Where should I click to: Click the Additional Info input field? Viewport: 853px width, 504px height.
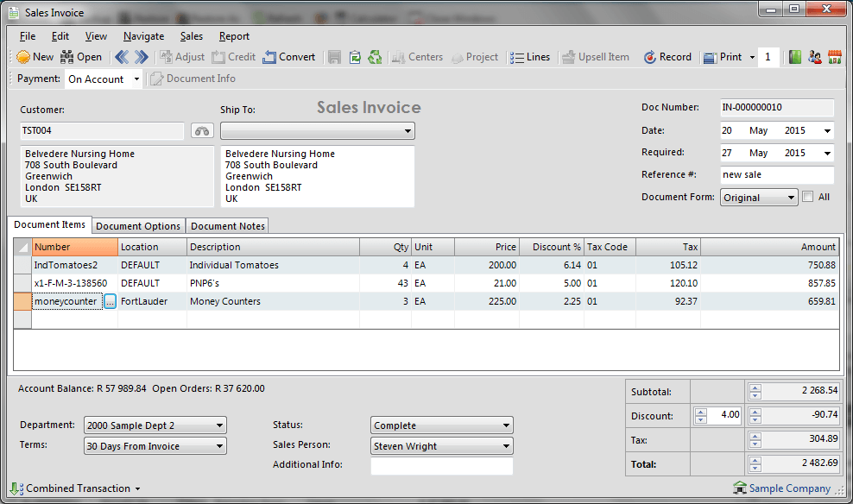pyautogui.click(x=442, y=465)
